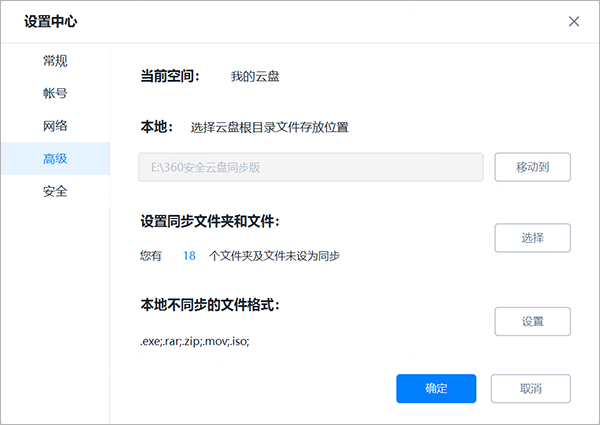This screenshot has height=425, width=600.
Task: Cancel changes with the 取消 button
Action: pos(532,388)
